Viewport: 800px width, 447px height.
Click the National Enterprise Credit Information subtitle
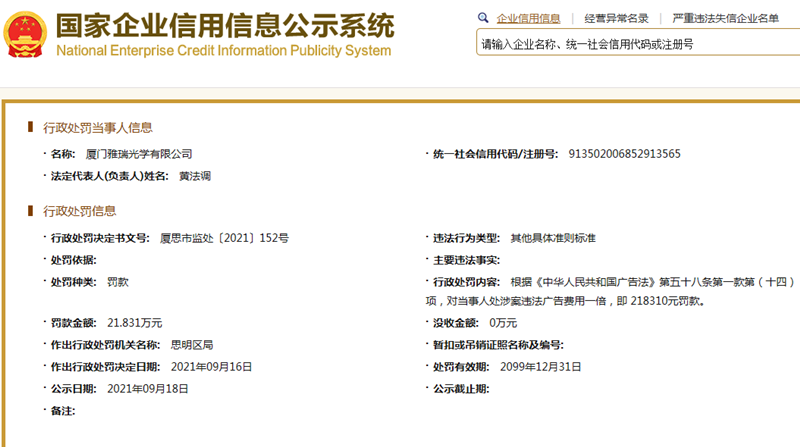[x=223, y=51]
